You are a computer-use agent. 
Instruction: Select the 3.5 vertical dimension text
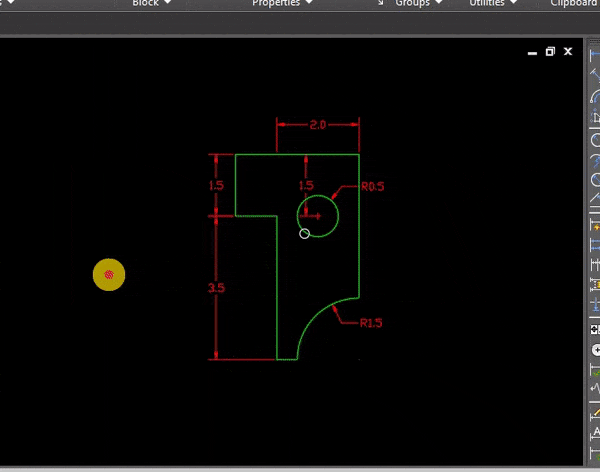(216, 288)
